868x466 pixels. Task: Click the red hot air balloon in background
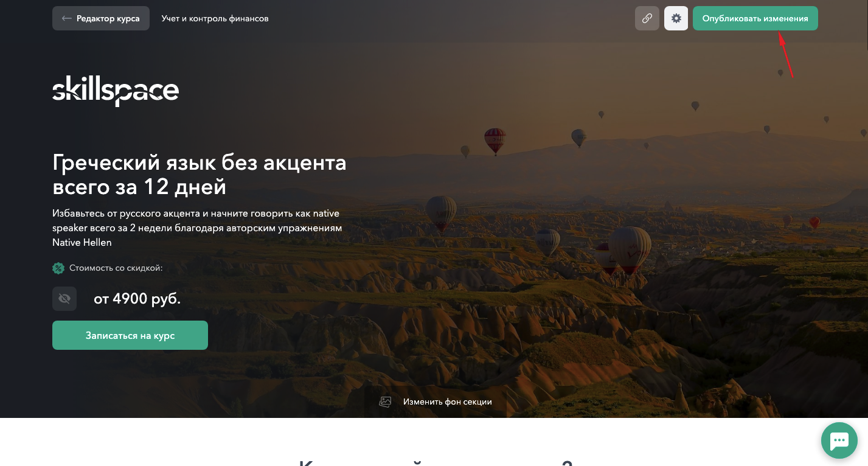[495, 141]
